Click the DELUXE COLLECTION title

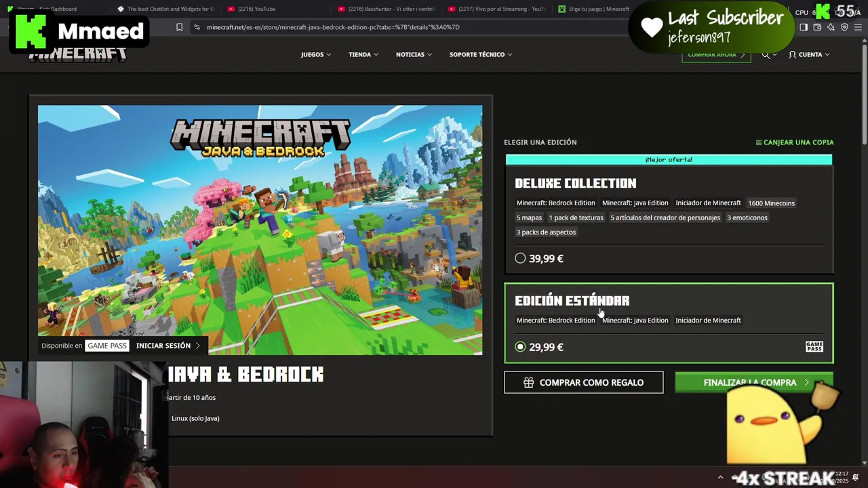(575, 183)
